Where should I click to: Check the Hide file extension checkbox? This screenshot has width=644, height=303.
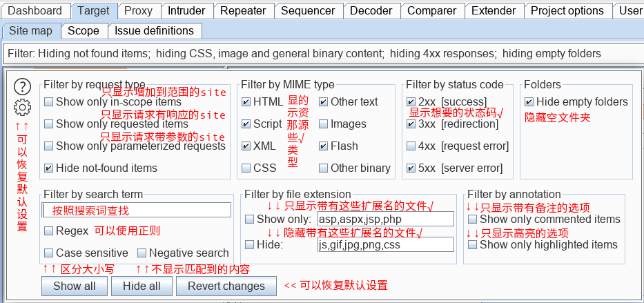tap(250, 245)
